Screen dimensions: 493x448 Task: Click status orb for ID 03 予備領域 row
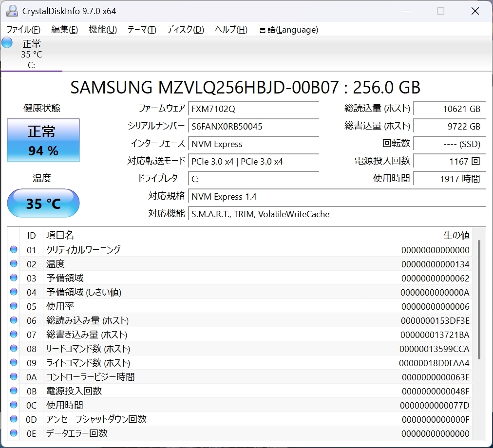[x=14, y=278]
